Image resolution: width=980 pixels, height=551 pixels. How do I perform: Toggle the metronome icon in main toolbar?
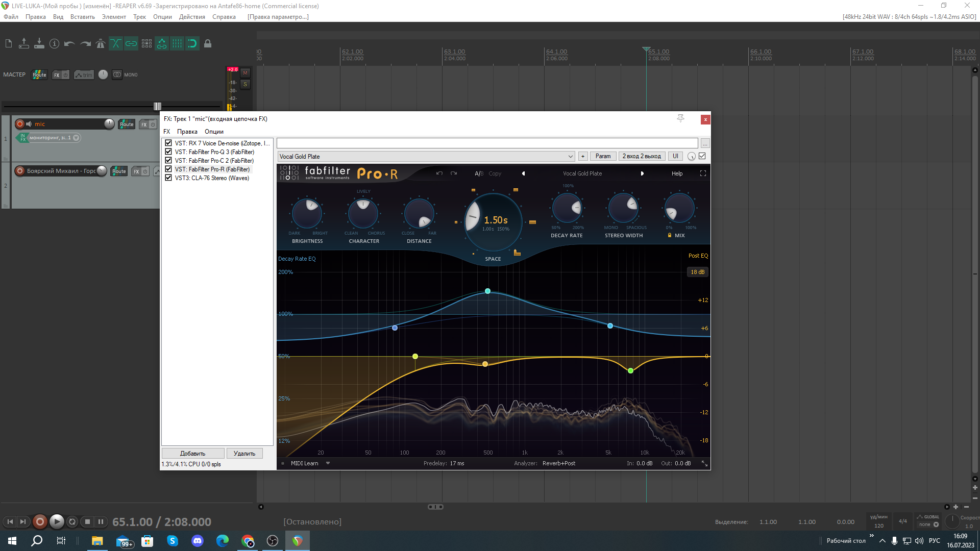(101, 44)
